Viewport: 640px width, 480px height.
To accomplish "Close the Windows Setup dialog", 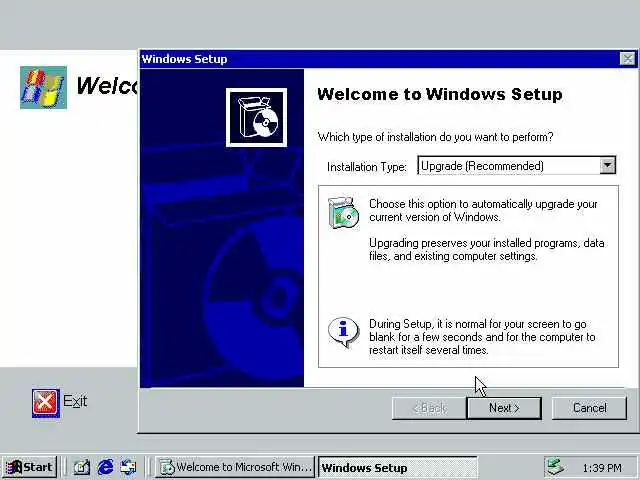I will (627, 59).
